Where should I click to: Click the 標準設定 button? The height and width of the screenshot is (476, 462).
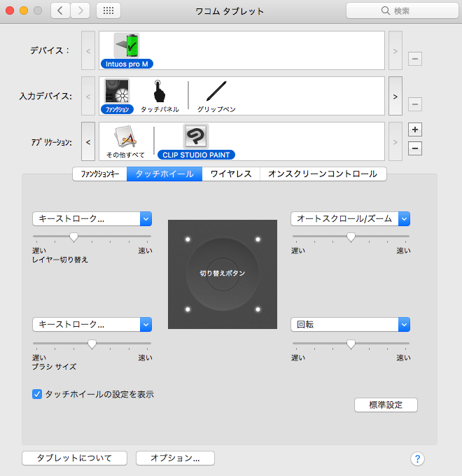pos(386,405)
